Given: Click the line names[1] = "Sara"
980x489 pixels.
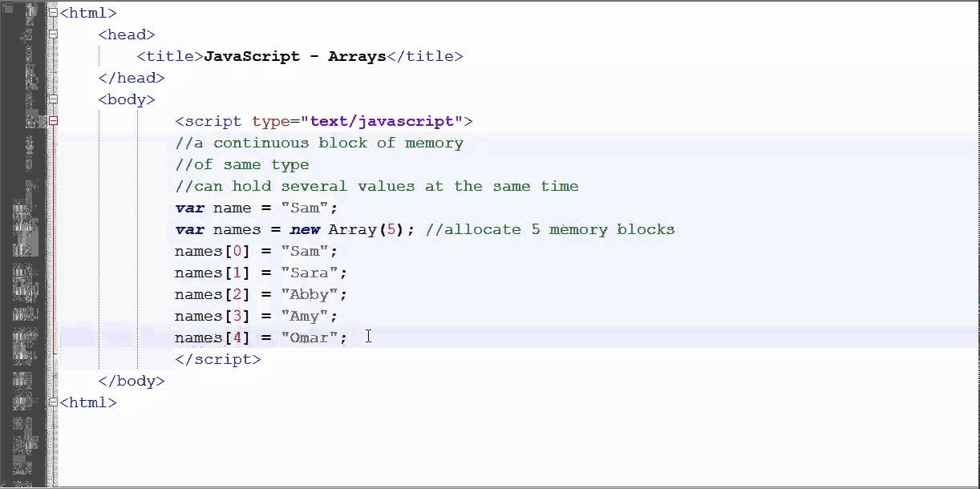Looking at the screenshot, I should (261, 273).
